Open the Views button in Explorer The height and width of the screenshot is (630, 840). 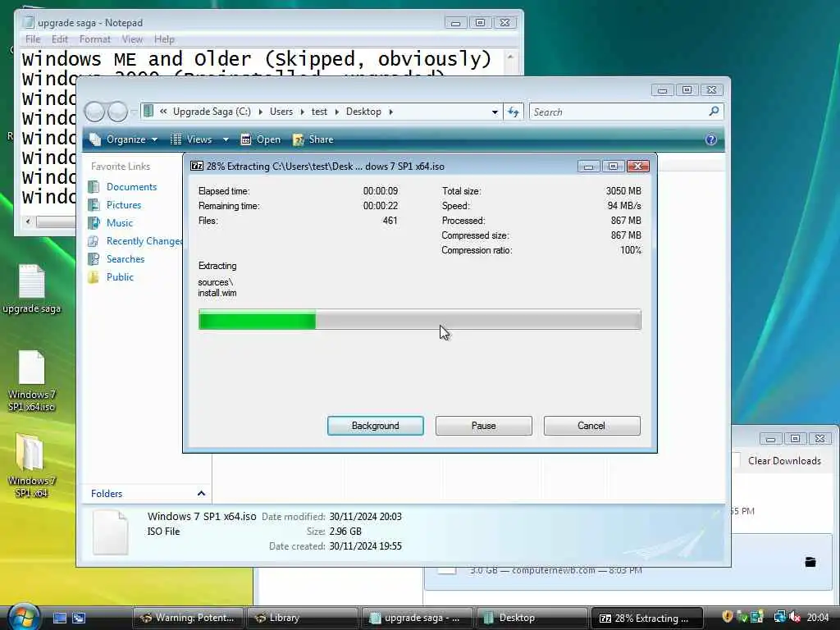coord(192,139)
